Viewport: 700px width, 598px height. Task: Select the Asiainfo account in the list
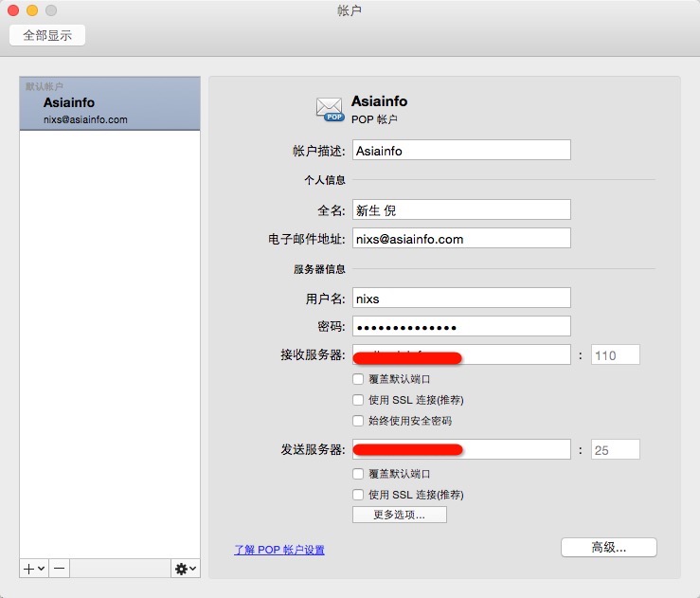click(x=110, y=103)
